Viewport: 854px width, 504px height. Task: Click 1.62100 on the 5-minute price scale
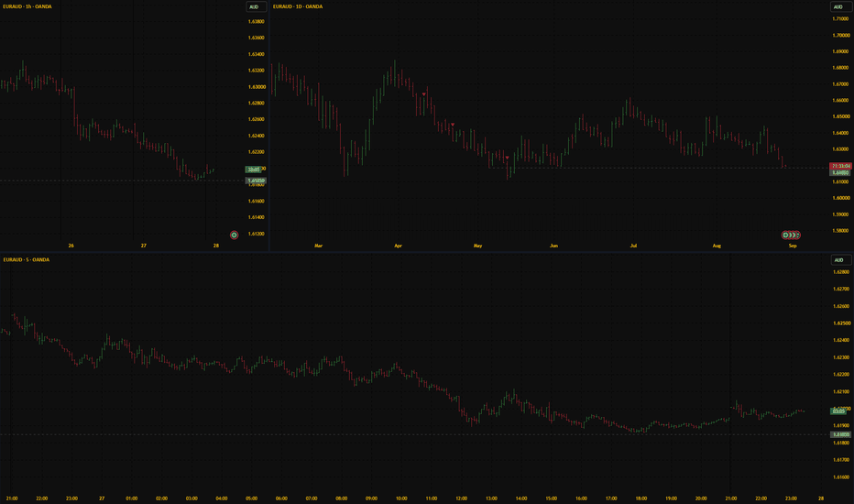coord(841,392)
